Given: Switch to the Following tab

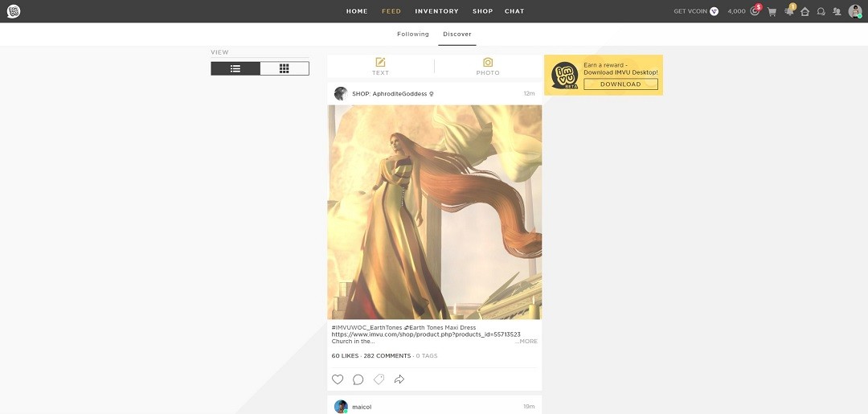Looking at the screenshot, I should pos(412,34).
